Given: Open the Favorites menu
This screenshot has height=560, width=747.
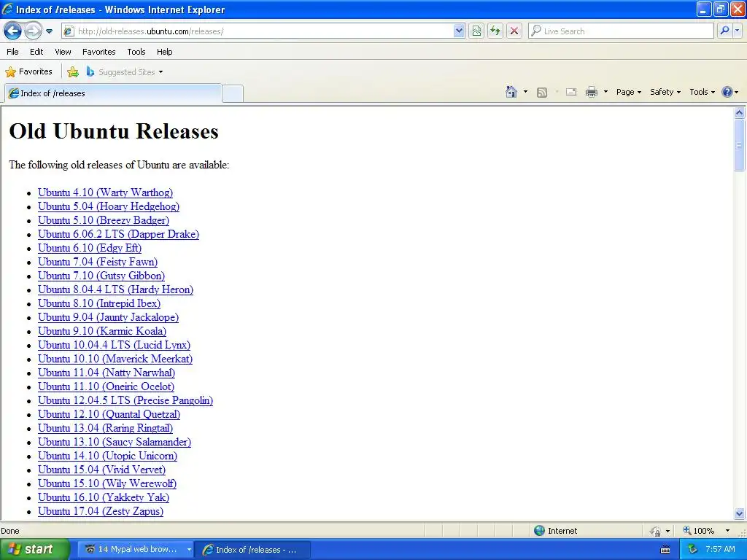Looking at the screenshot, I should (98, 52).
